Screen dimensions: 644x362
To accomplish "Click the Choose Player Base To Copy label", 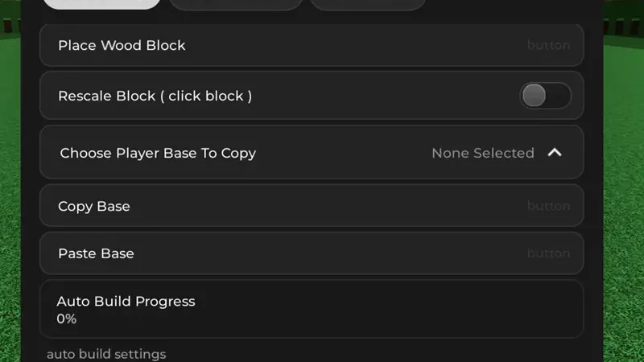I will point(158,153).
